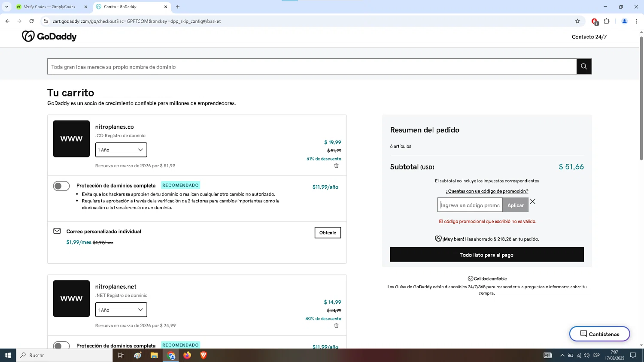
Task: Click ¿Cuentas con un código de promoción? link
Action: pos(487,191)
